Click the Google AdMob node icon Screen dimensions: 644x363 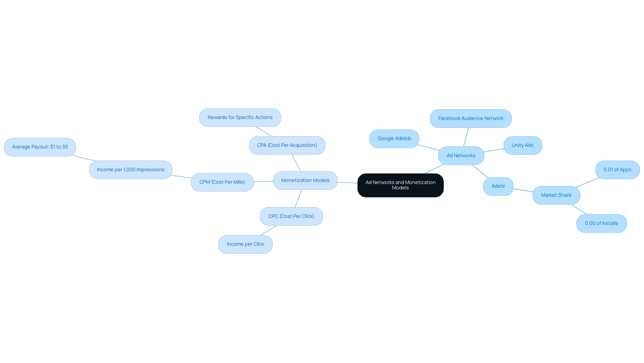[394, 138]
